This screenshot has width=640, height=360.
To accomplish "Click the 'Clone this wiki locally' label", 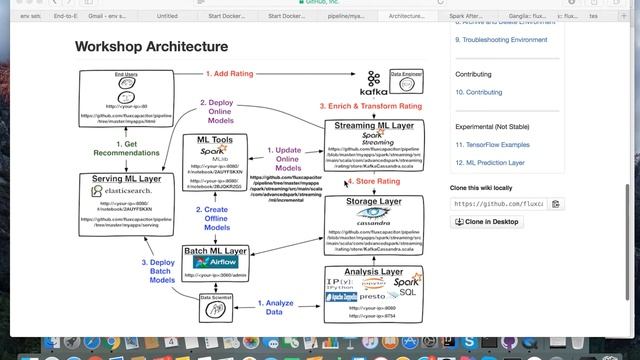I will click(x=481, y=188).
